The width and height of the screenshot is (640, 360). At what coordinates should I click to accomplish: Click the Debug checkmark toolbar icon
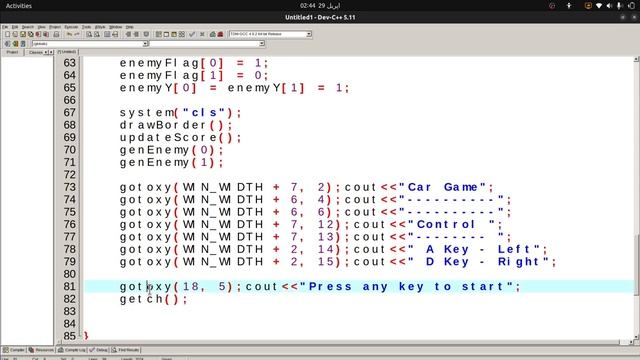(x=192, y=34)
